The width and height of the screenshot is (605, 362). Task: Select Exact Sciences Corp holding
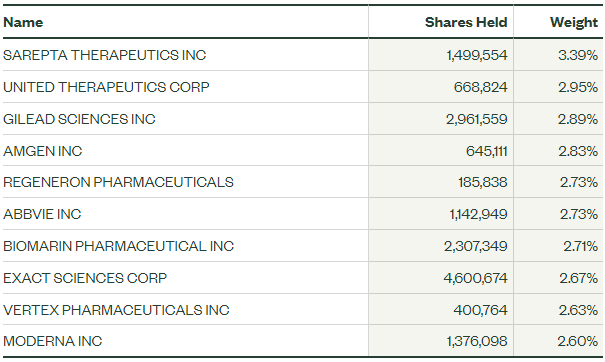click(85, 278)
